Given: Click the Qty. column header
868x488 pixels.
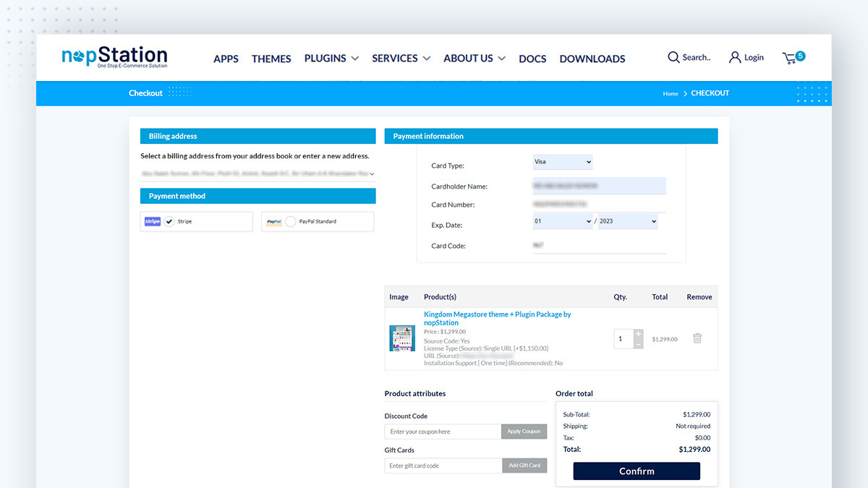Looking at the screenshot, I should (621, 297).
